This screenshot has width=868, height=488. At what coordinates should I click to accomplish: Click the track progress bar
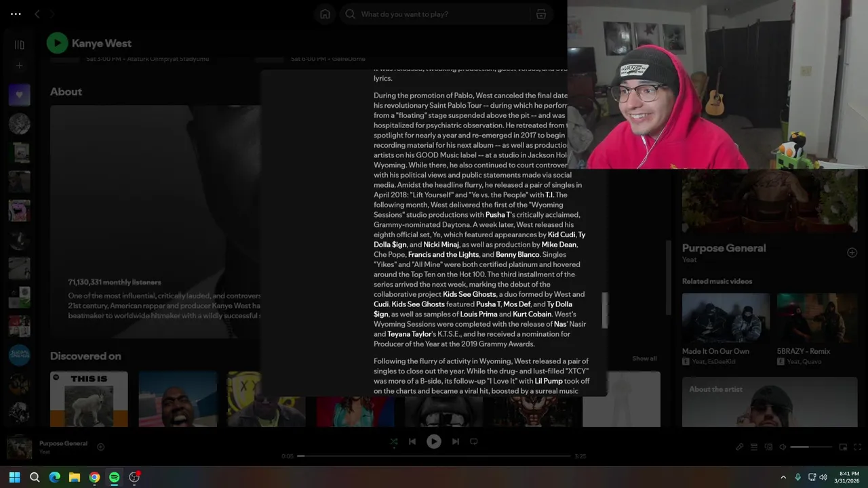pos(434,456)
